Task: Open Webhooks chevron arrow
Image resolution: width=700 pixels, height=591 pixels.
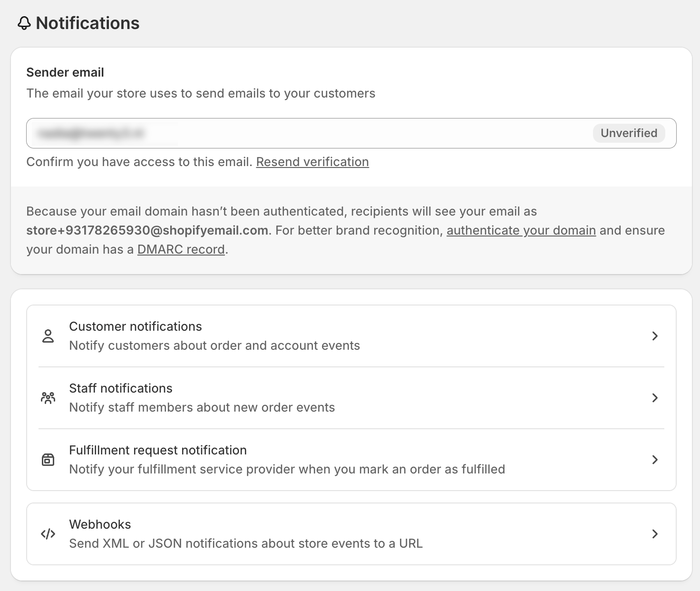Action: [655, 534]
